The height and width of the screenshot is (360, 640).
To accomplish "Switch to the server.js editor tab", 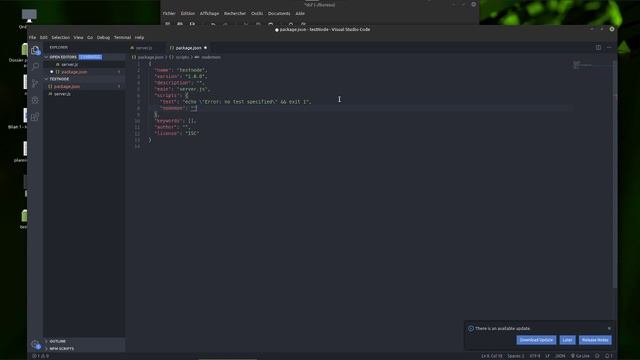I will click(144, 48).
